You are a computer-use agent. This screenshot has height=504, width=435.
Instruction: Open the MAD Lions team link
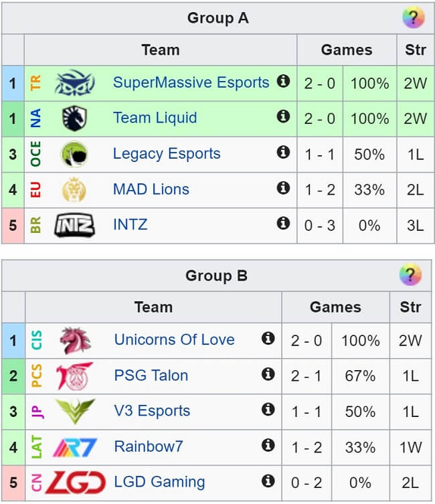pos(151,189)
